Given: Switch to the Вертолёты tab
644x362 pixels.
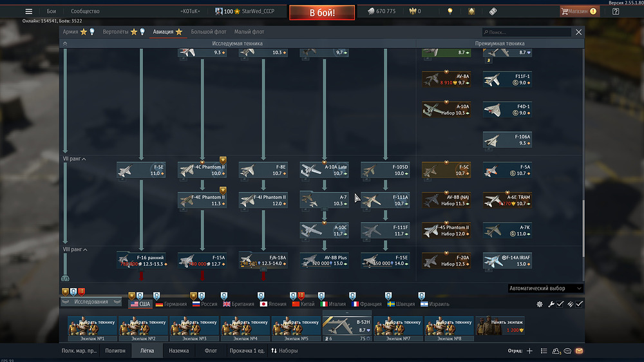Looking at the screenshot, I should [115, 32].
